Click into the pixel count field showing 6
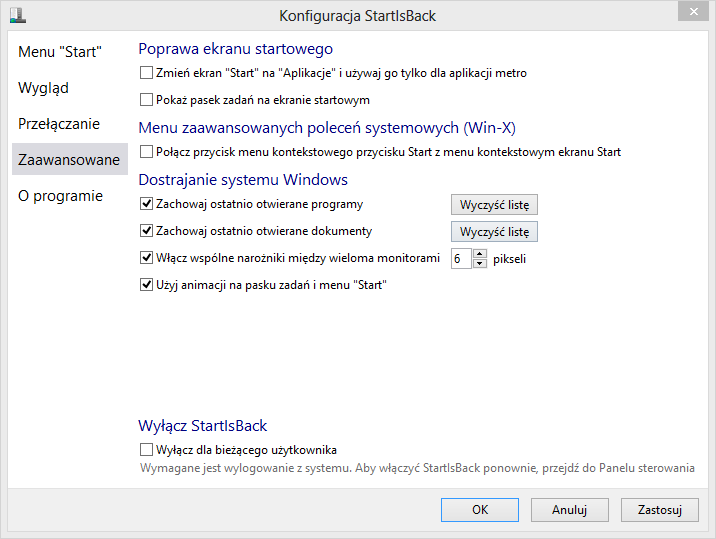 pyautogui.click(x=461, y=259)
